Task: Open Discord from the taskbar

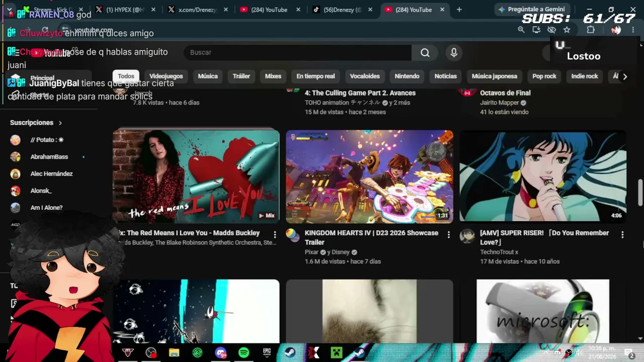Action: pyautogui.click(x=220, y=353)
